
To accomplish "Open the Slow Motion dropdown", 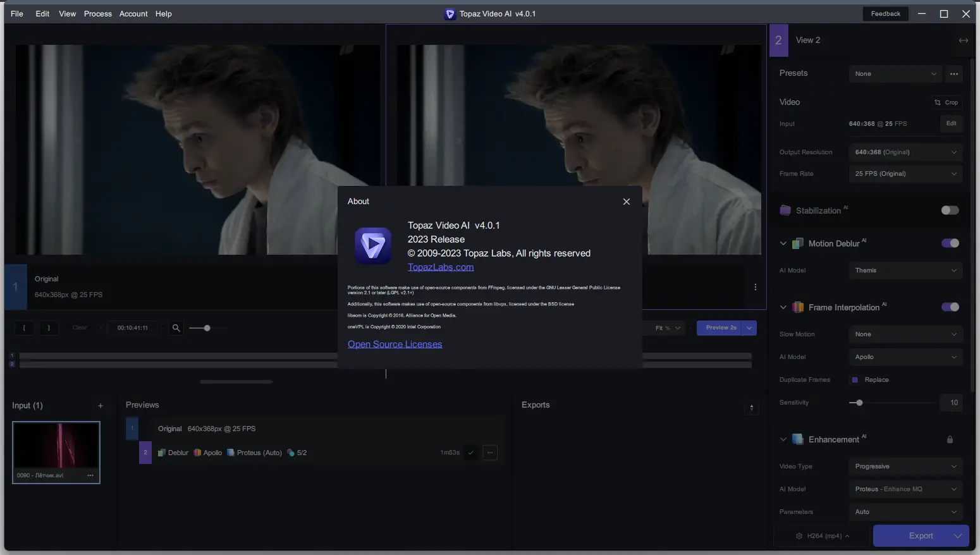I will point(905,334).
